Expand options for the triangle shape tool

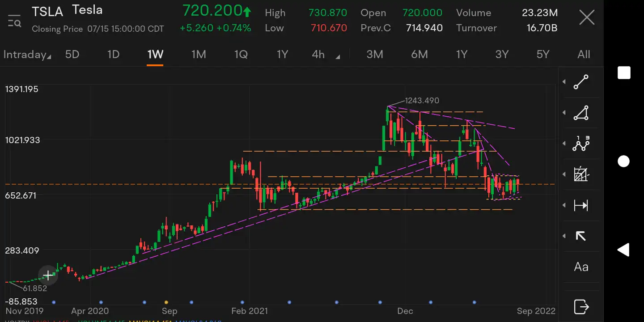tap(564, 113)
